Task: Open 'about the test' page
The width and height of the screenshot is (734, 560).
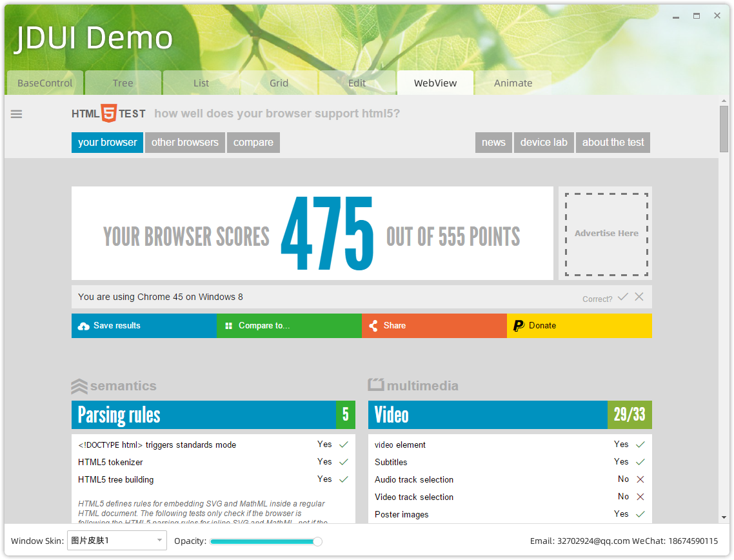Action: (x=613, y=143)
